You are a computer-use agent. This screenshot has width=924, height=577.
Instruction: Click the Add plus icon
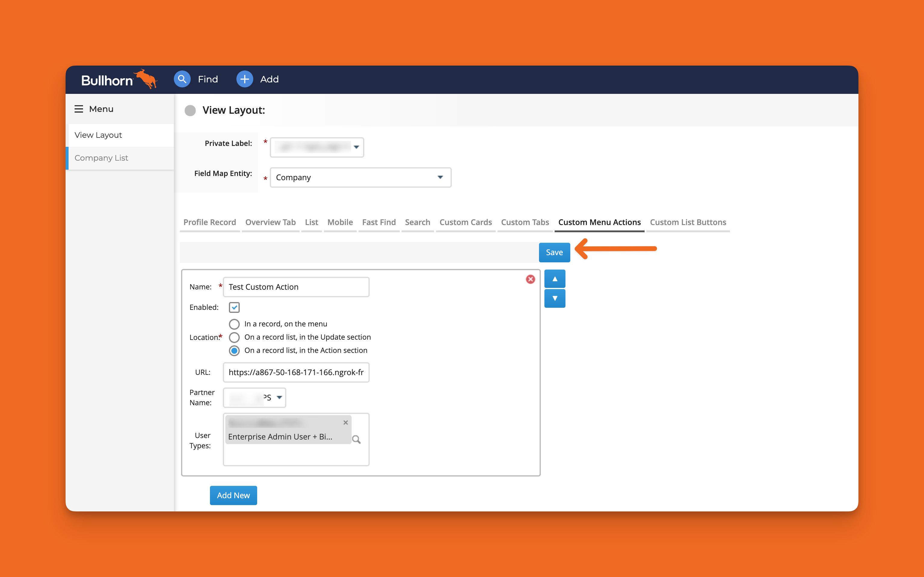pyautogui.click(x=245, y=79)
